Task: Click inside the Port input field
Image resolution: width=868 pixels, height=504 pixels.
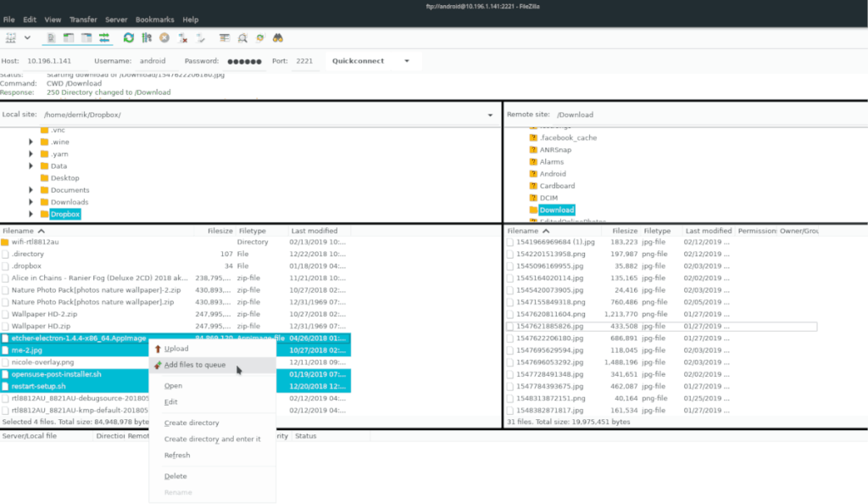Action: click(303, 60)
